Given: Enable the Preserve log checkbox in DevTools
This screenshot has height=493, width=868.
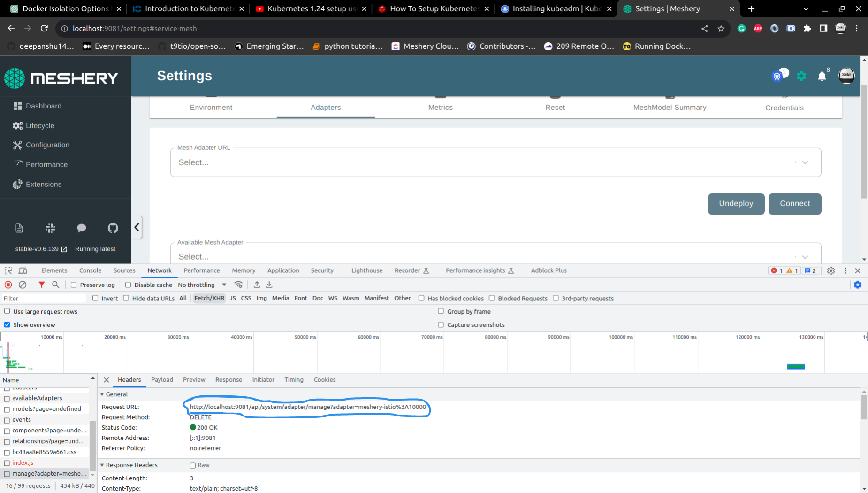Looking at the screenshot, I should pyautogui.click(x=74, y=285).
